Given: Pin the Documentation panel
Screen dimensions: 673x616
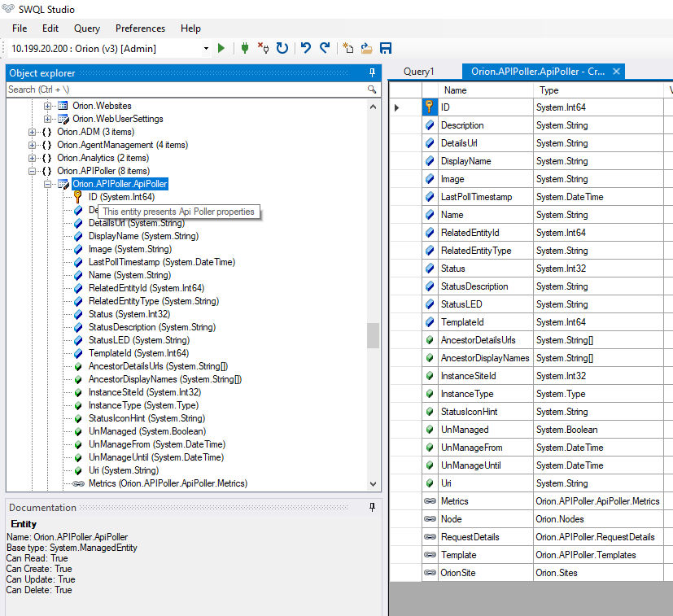Looking at the screenshot, I should point(372,508).
